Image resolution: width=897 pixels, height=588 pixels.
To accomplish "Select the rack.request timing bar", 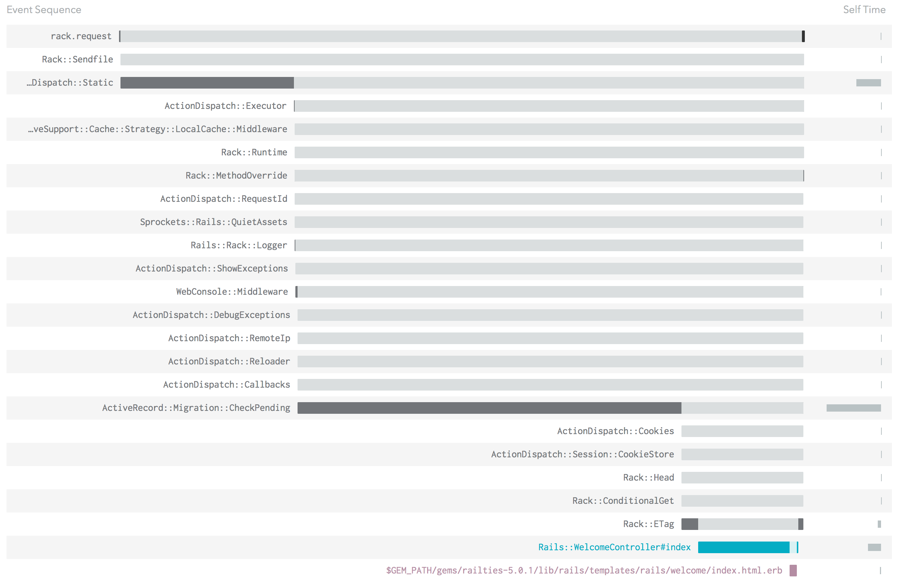I will click(452, 36).
